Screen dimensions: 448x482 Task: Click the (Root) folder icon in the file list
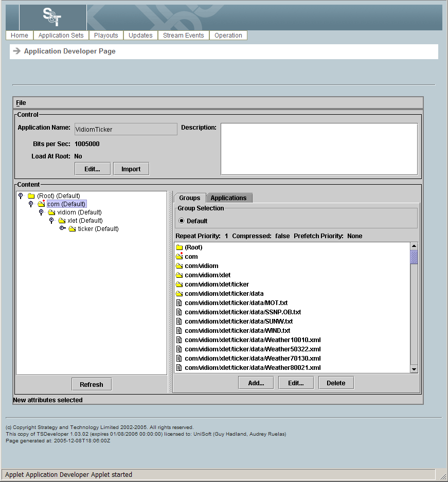[180, 247]
